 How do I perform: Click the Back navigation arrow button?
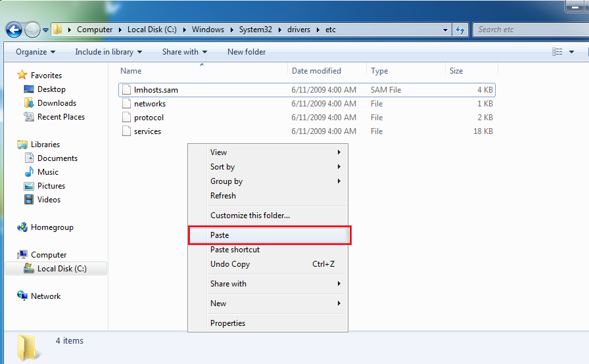point(14,30)
